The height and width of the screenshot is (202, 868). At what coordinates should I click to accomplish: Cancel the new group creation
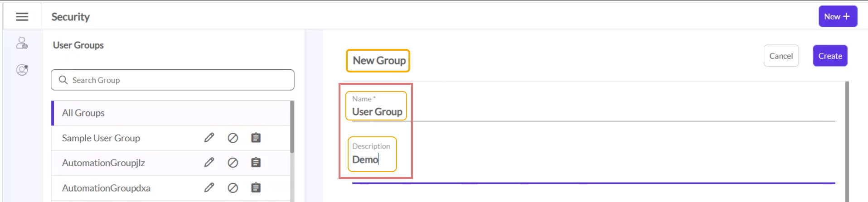(781, 56)
